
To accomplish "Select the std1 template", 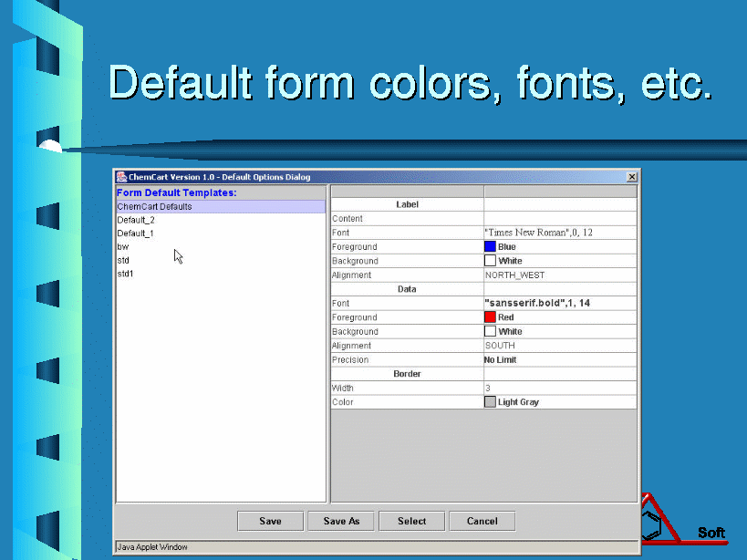I will click(x=221, y=274).
